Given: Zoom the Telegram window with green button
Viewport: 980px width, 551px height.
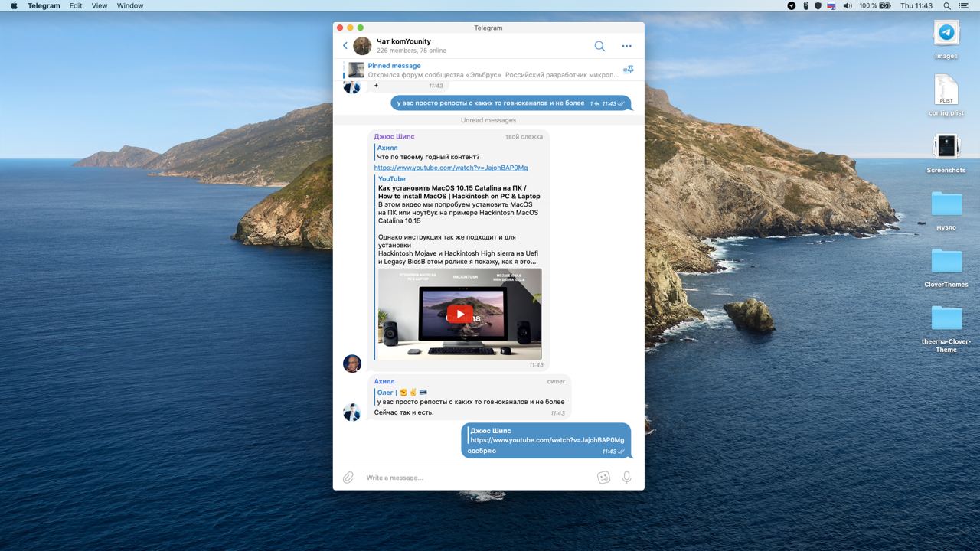Looking at the screenshot, I should (x=361, y=28).
